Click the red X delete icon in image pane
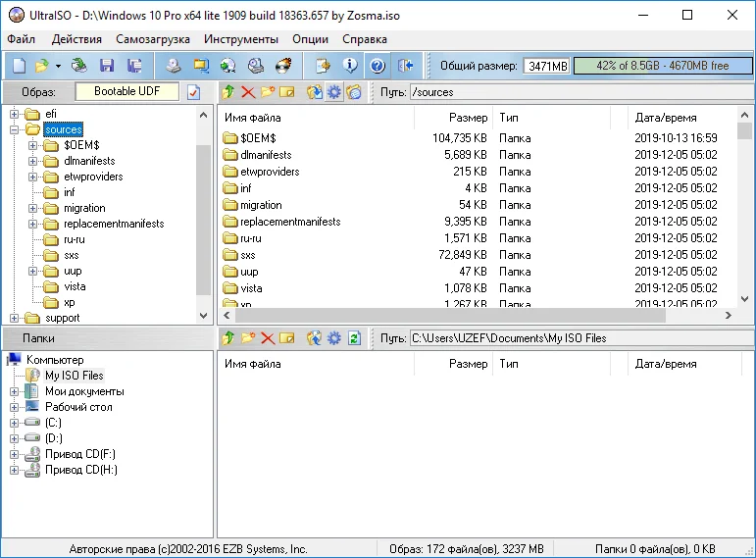Viewport: 756px width, 558px height. pyautogui.click(x=247, y=92)
